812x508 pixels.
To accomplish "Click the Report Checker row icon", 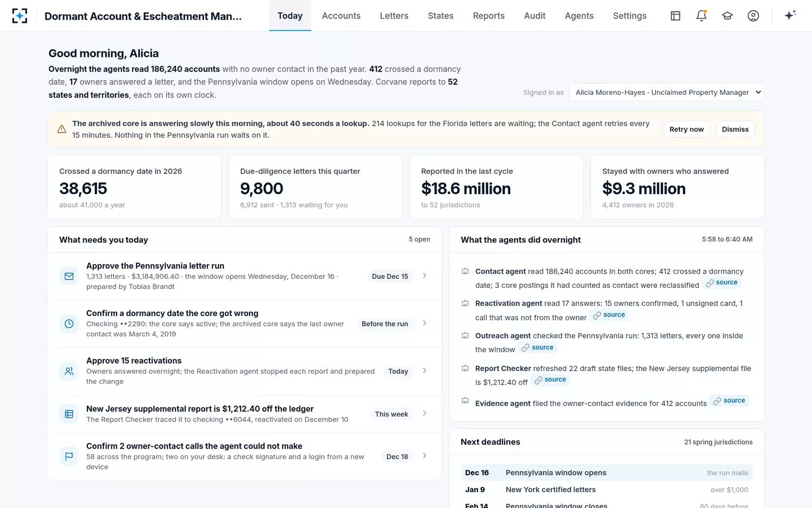I will pos(465,369).
